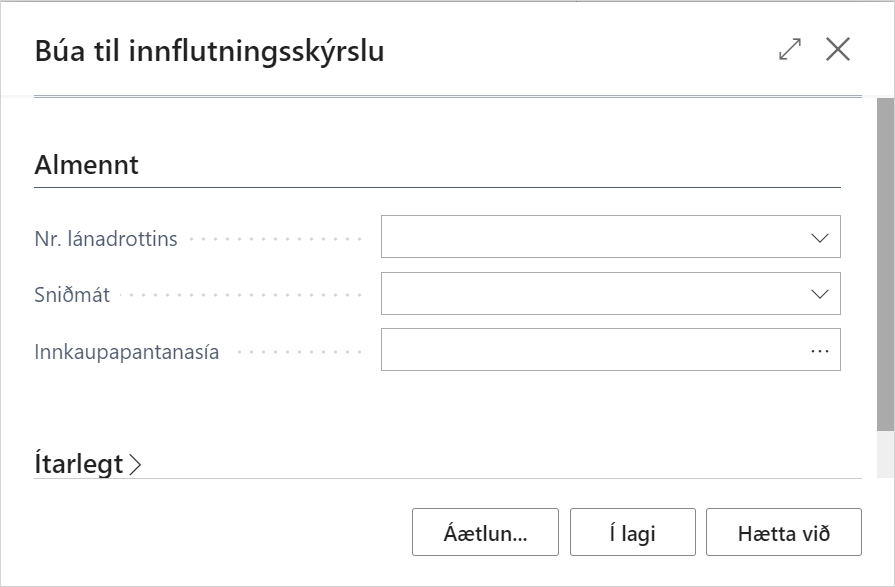Click the Áætlun... button

(485, 533)
